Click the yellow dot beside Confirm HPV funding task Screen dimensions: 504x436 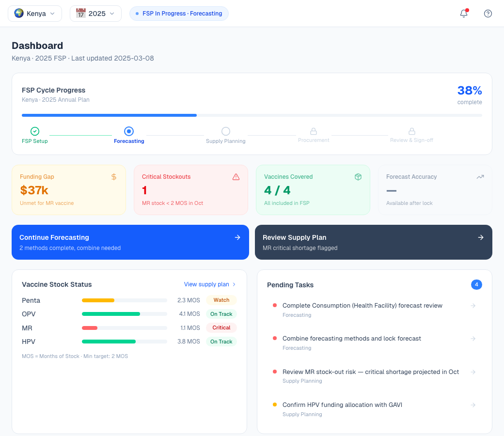tap(275, 405)
